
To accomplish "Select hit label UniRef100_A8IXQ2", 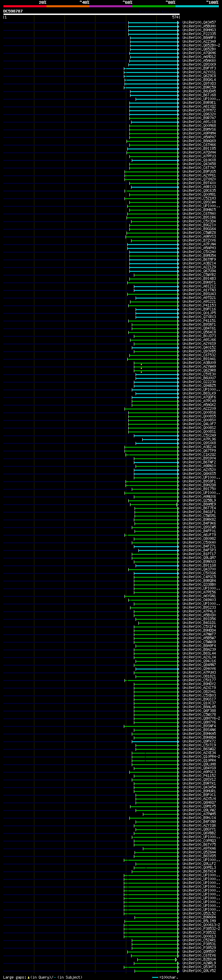I will [199, 106].
